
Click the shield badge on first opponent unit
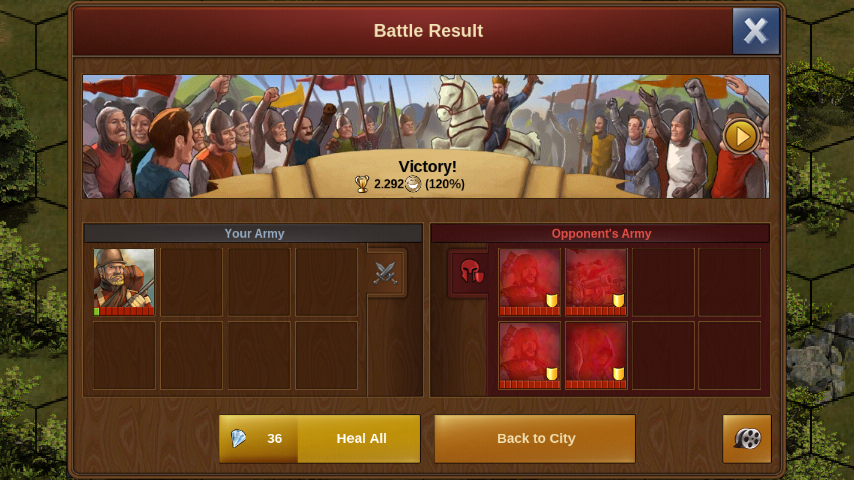552,301
